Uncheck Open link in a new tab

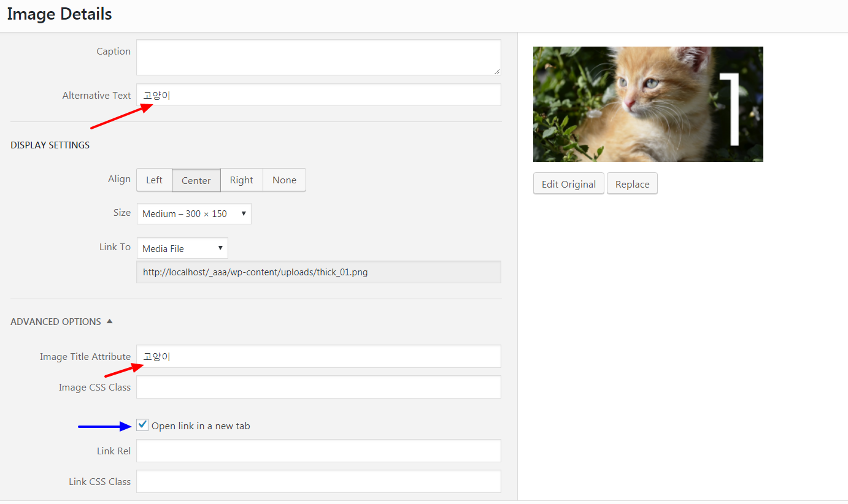click(x=142, y=425)
